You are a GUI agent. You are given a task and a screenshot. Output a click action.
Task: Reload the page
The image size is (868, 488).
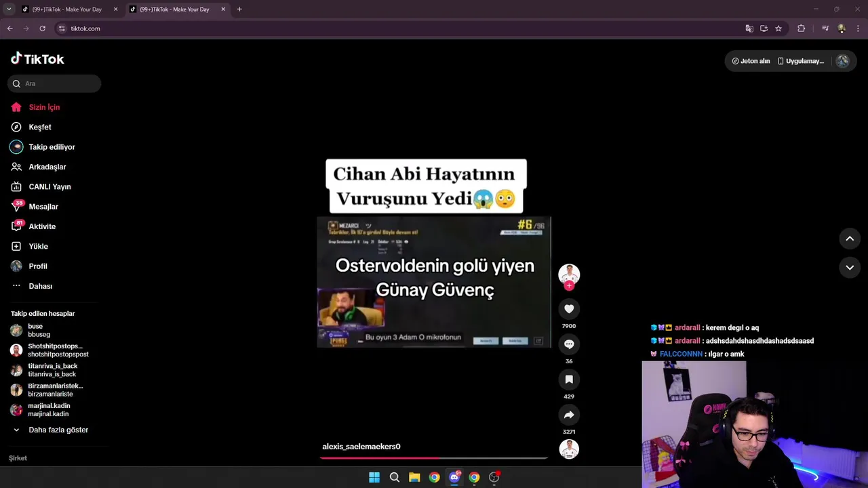pyautogui.click(x=42, y=28)
